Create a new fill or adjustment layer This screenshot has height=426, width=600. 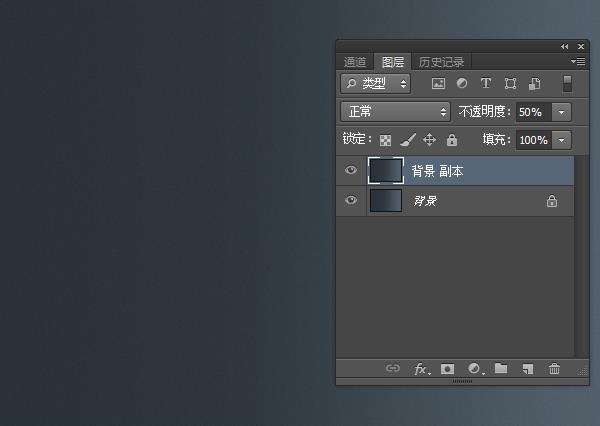(474, 369)
